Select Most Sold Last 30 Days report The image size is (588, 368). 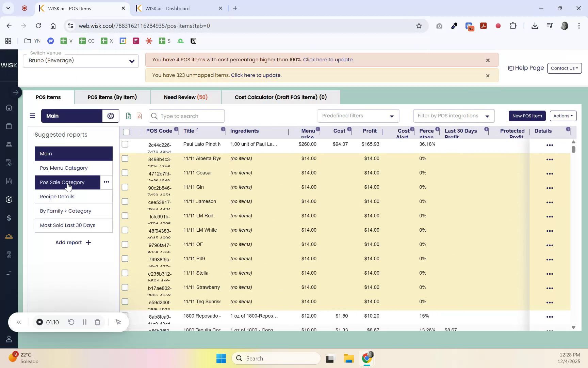click(68, 225)
